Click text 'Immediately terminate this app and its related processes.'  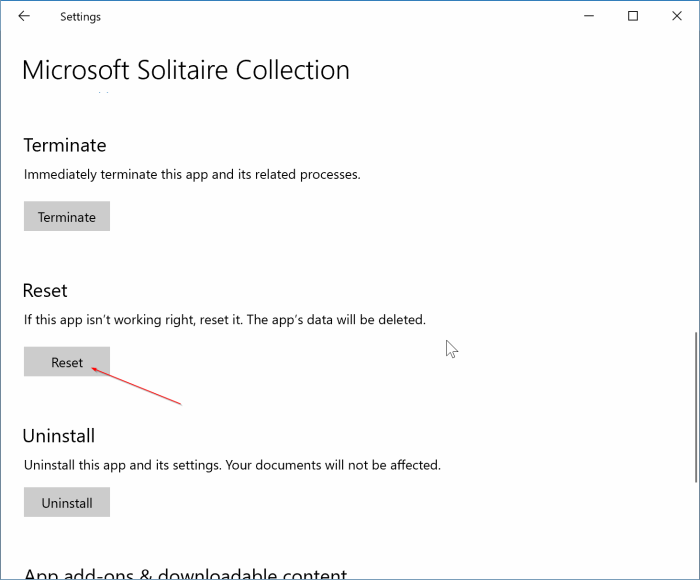192,175
